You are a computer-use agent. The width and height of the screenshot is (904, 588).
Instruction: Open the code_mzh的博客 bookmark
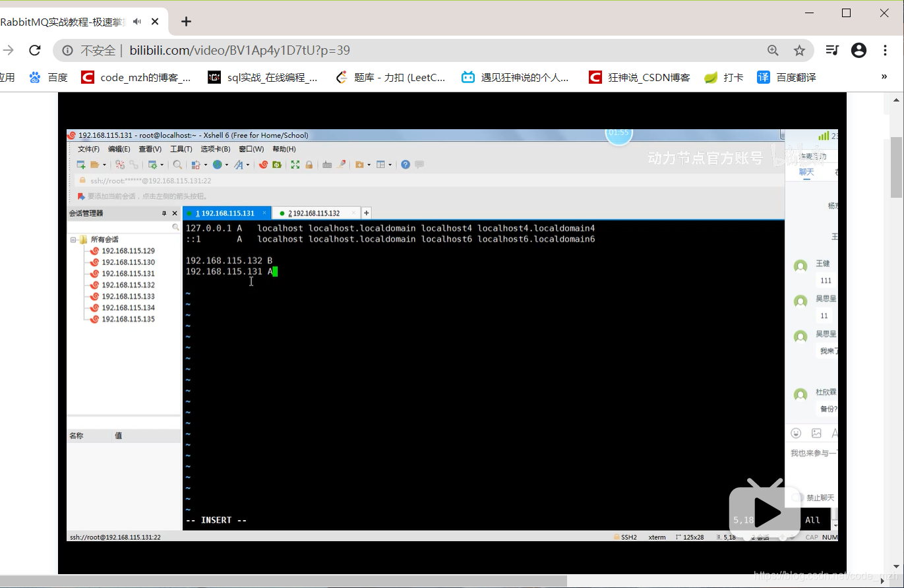point(136,77)
